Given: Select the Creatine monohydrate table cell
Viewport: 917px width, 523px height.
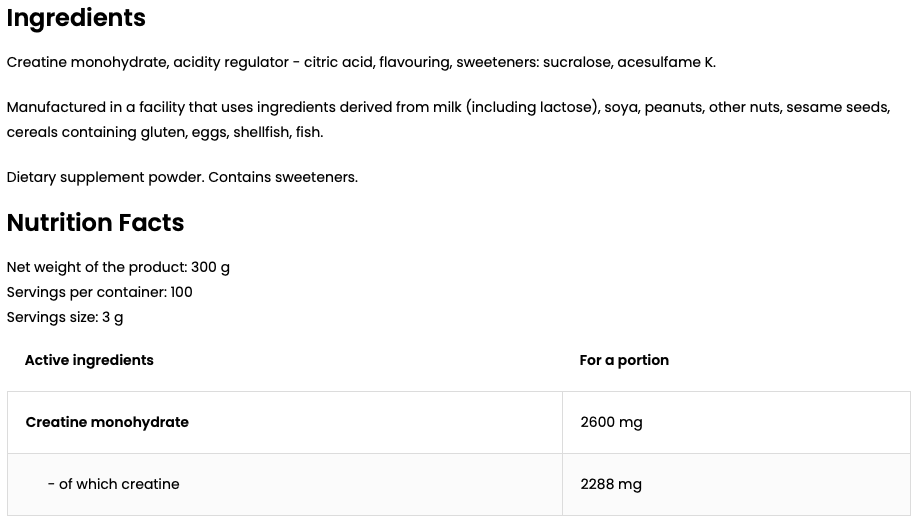Looking at the screenshot, I should pyautogui.click(x=285, y=422).
